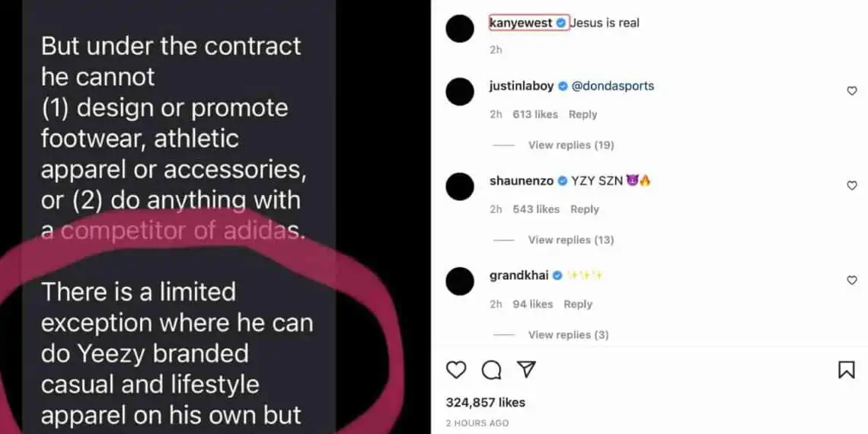Open shaunenzo's avatar
868x434 pixels.
pyautogui.click(x=459, y=187)
